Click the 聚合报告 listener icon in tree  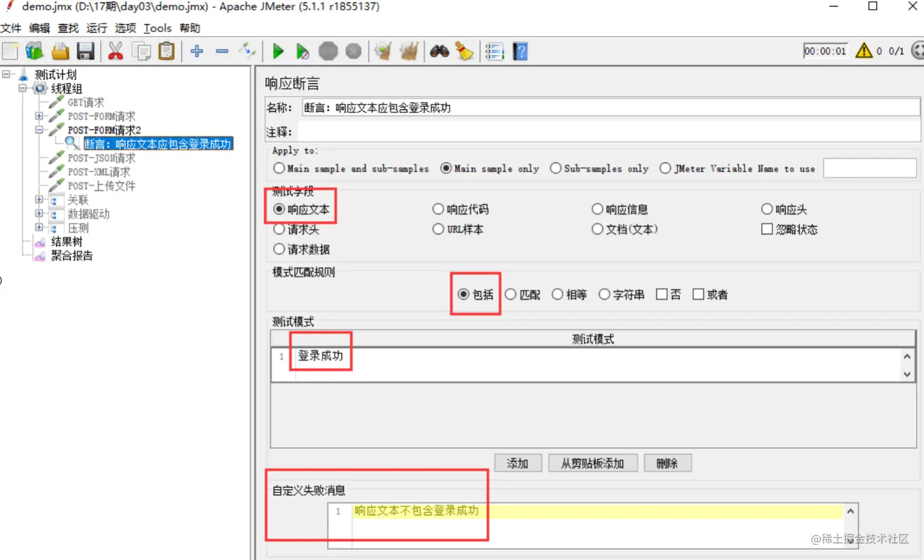40,256
